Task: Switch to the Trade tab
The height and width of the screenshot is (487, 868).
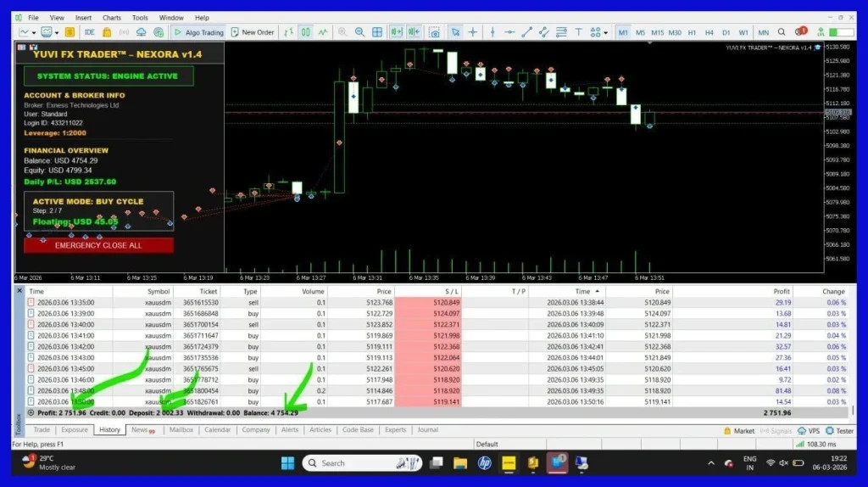Action: click(x=42, y=430)
